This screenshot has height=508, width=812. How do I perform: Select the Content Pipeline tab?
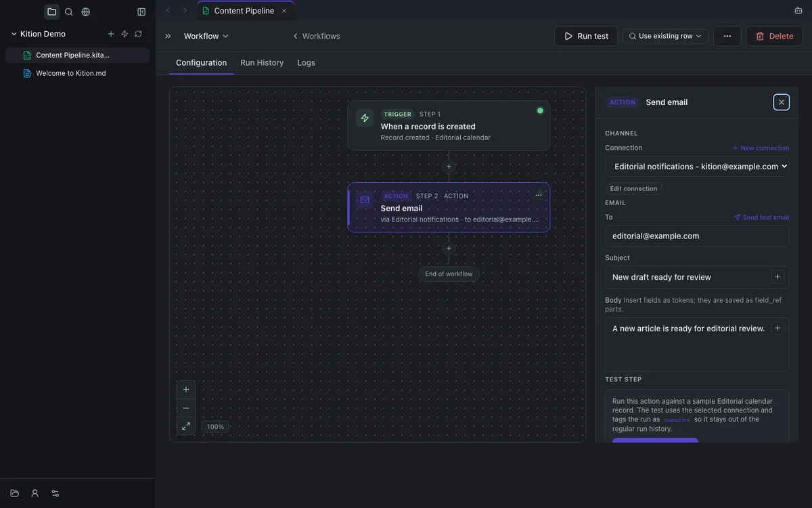[x=246, y=11]
